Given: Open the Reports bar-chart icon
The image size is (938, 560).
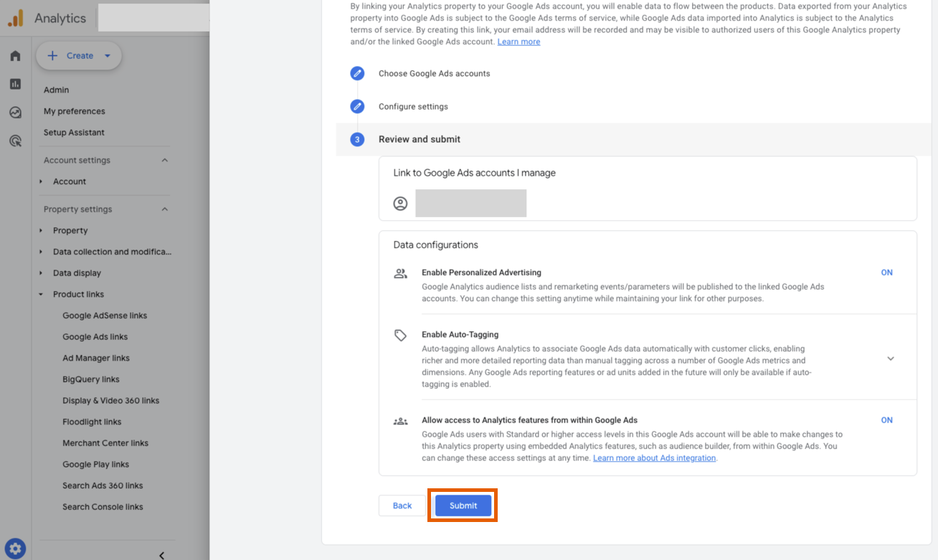Looking at the screenshot, I should 15,84.
